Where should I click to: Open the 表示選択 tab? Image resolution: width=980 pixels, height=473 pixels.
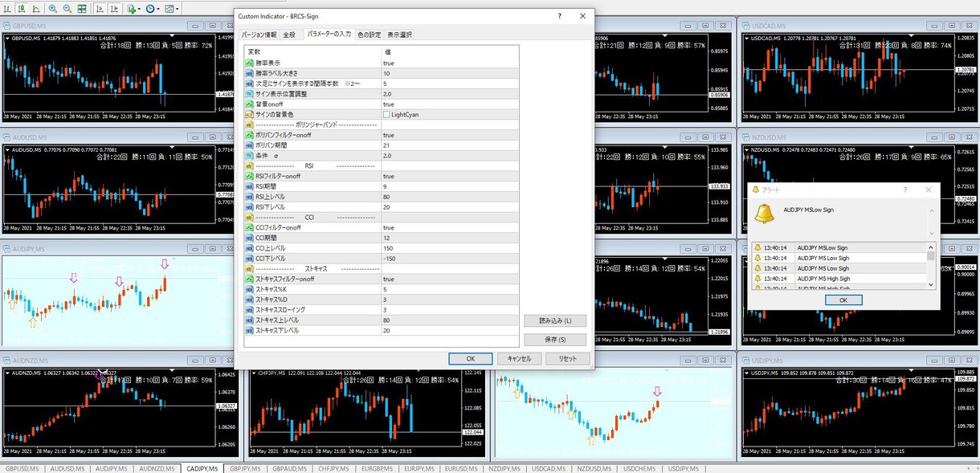(x=399, y=35)
